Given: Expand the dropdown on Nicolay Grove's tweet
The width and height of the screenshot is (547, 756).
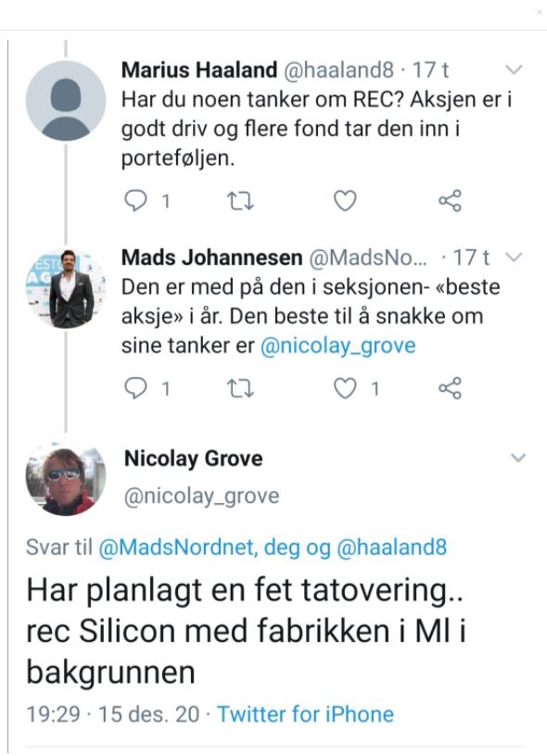Looking at the screenshot, I should pos(516,456).
